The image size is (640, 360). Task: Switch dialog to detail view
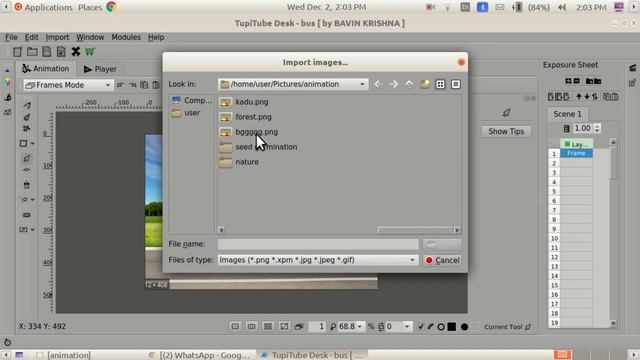click(x=456, y=84)
